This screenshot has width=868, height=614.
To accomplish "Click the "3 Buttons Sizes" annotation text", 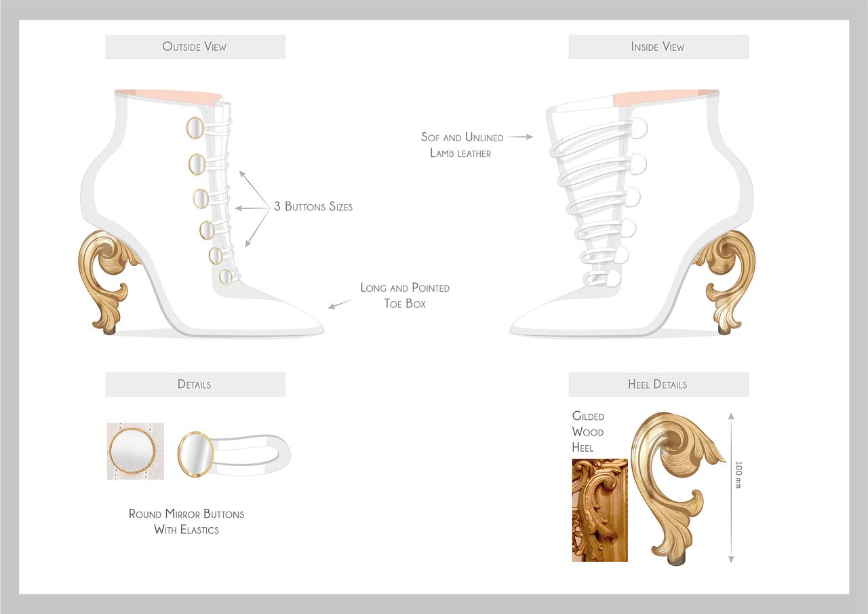I will tap(313, 206).
